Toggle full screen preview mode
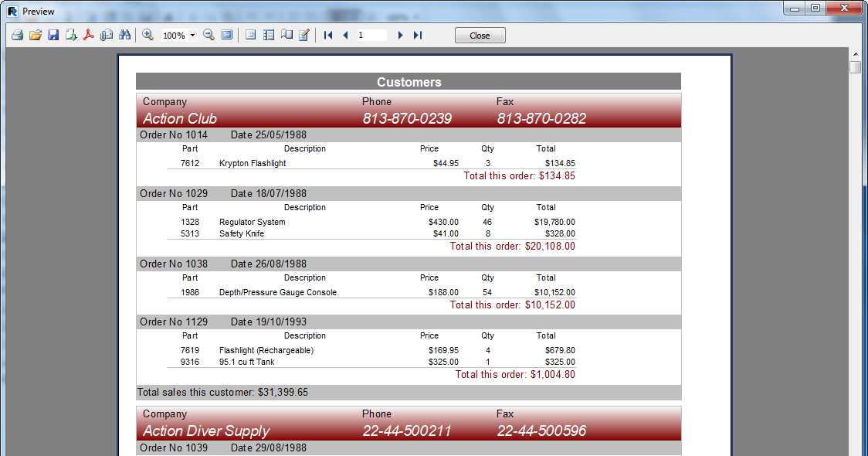868x456 pixels. 226,35
